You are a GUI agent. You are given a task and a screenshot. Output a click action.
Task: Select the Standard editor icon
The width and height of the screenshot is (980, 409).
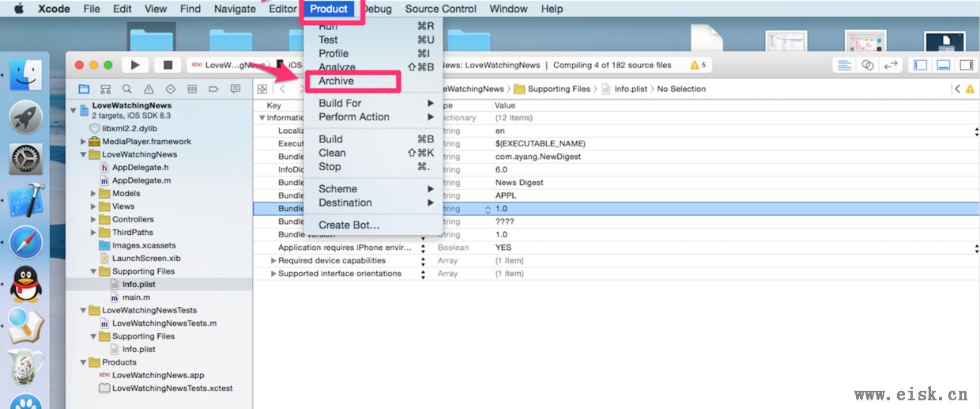(845, 65)
